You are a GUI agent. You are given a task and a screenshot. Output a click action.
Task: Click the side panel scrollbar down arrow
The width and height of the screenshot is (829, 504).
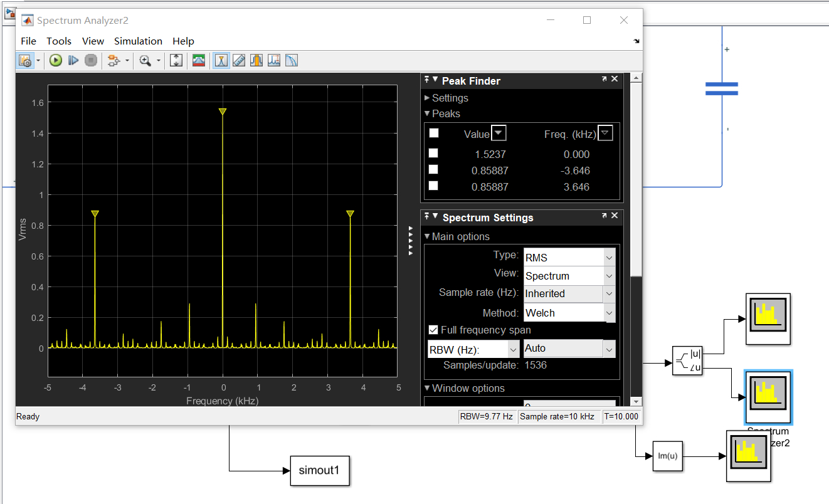[x=636, y=401]
